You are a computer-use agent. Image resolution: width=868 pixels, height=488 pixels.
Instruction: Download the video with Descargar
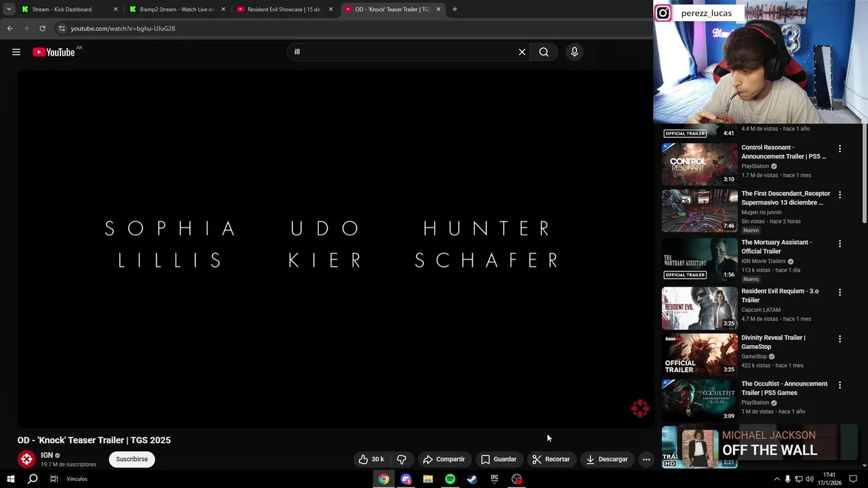607,460
